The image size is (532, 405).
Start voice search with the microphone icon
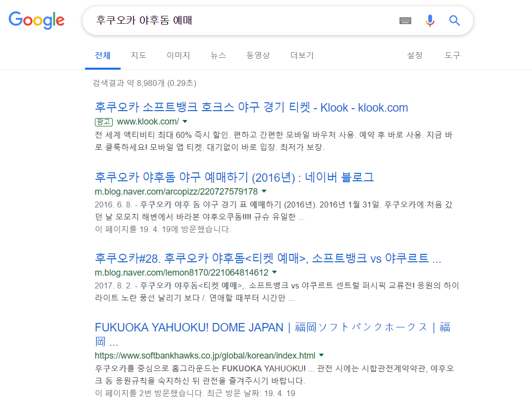pyautogui.click(x=430, y=21)
